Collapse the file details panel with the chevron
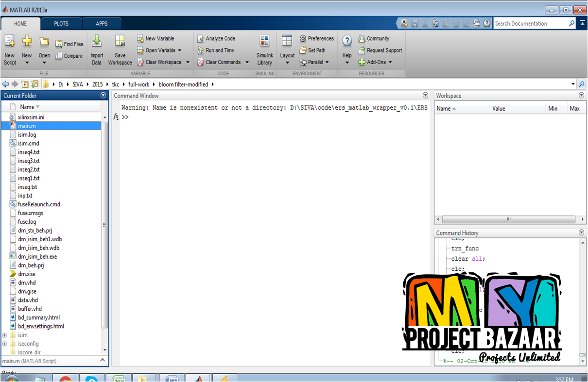This screenshot has width=588, height=382. click(x=103, y=360)
